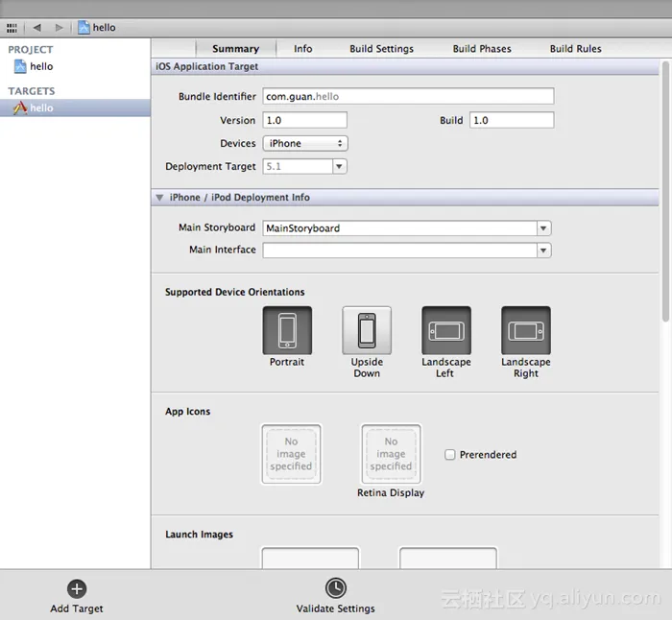The height and width of the screenshot is (620, 672).
Task: Click the second Launch Images well
Action: point(448,558)
